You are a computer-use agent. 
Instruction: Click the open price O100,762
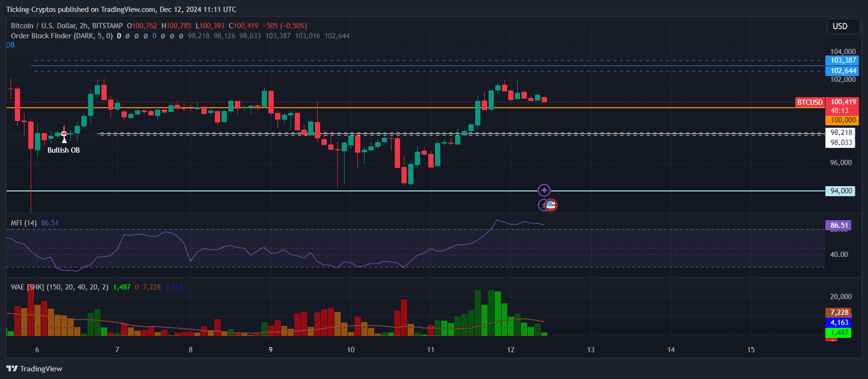pyautogui.click(x=142, y=26)
